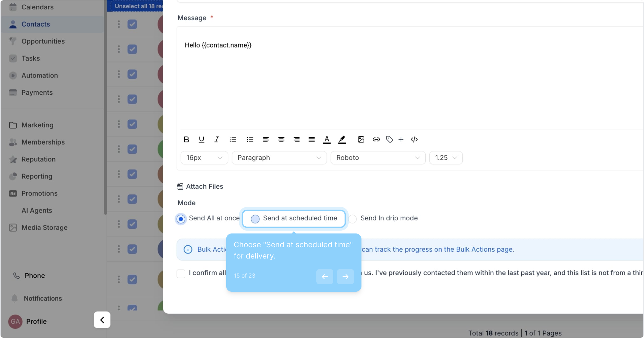Choose Send In drip mode radio button
This screenshot has width=644, height=338.
click(353, 219)
